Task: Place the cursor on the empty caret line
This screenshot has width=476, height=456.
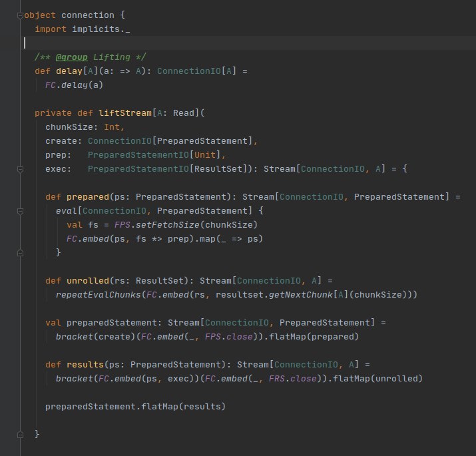Action: pos(249,43)
